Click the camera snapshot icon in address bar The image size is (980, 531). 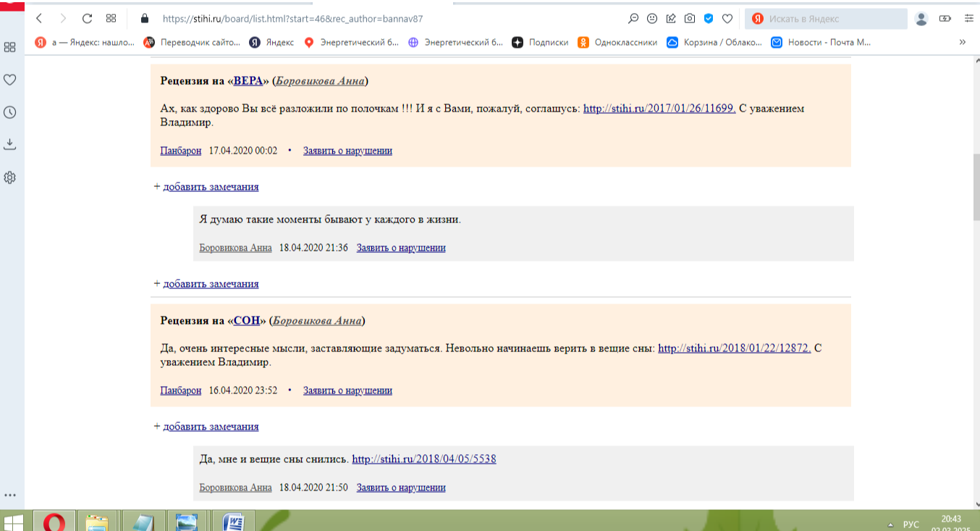tap(690, 18)
